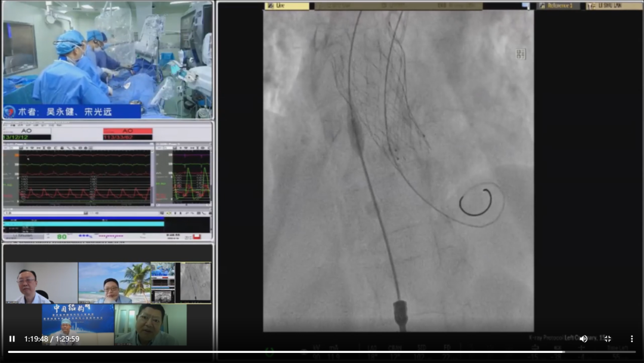Open the three-dot more options menu
The width and height of the screenshot is (644, 363).
[631, 339]
